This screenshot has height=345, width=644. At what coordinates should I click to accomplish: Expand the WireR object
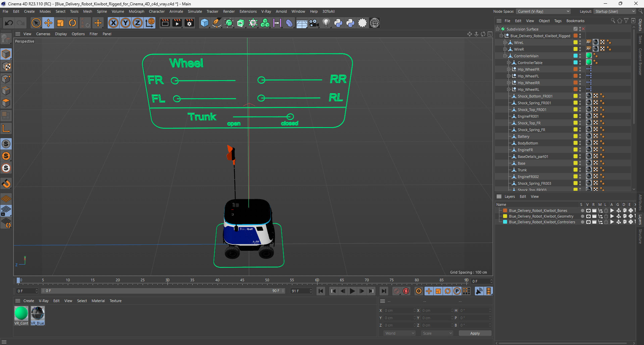(505, 49)
